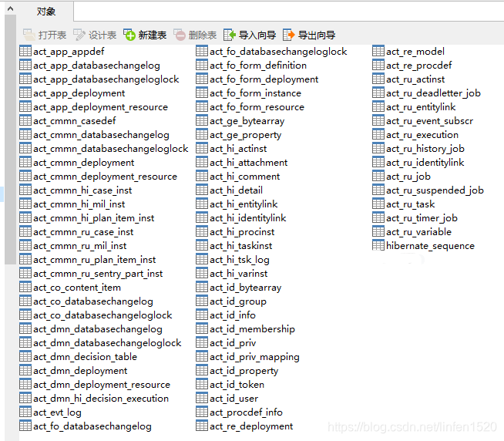
Task: Select table icon of act_id_user
Action: [202, 399]
